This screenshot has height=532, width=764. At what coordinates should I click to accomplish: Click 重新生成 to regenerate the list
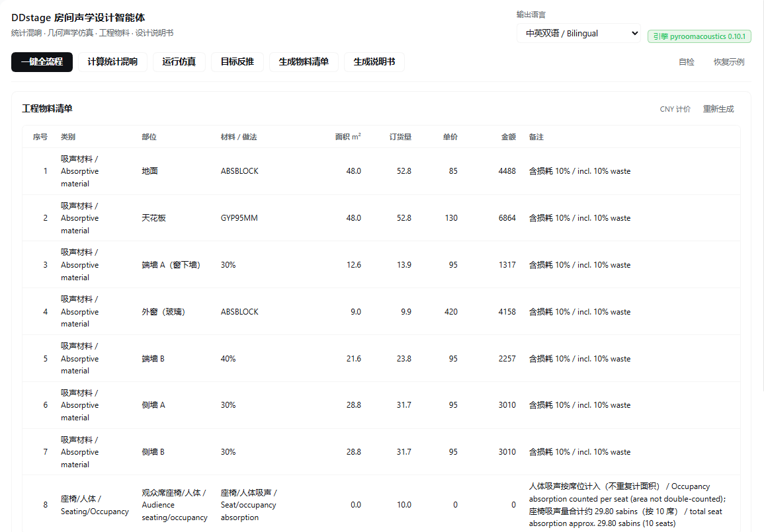coord(718,109)
